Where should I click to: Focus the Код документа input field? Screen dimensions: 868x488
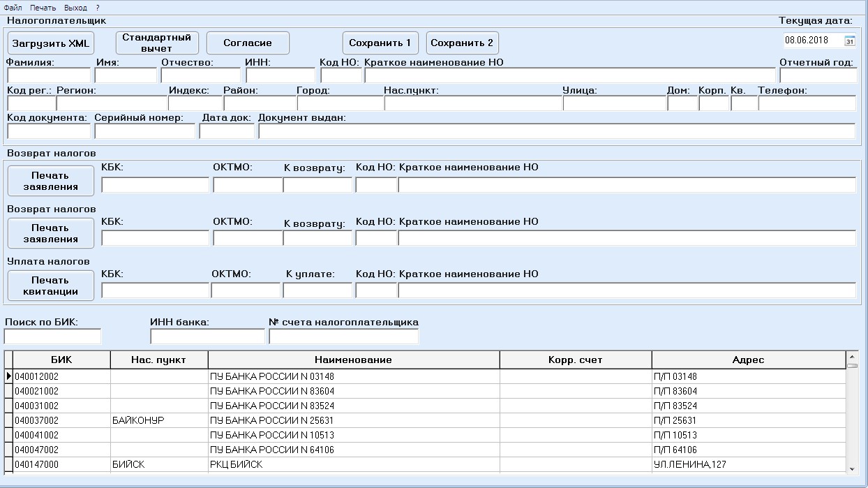point(49,131)
